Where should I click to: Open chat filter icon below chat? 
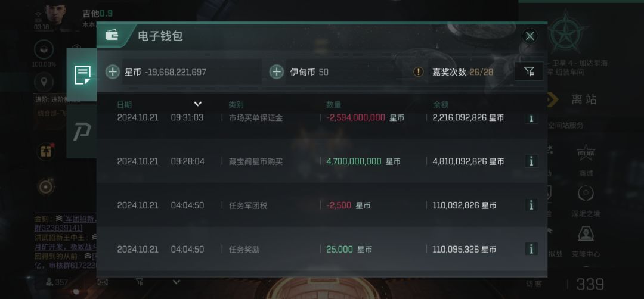pos(140,282)
